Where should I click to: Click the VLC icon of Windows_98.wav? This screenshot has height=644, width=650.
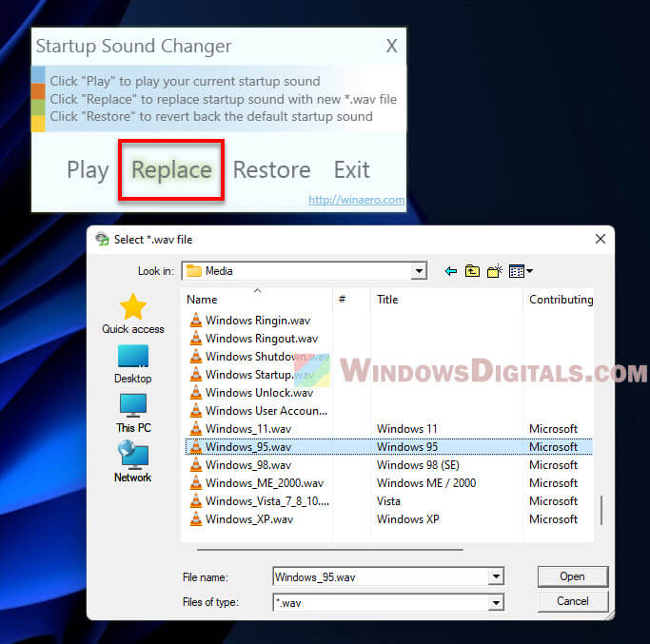[196, 464]
